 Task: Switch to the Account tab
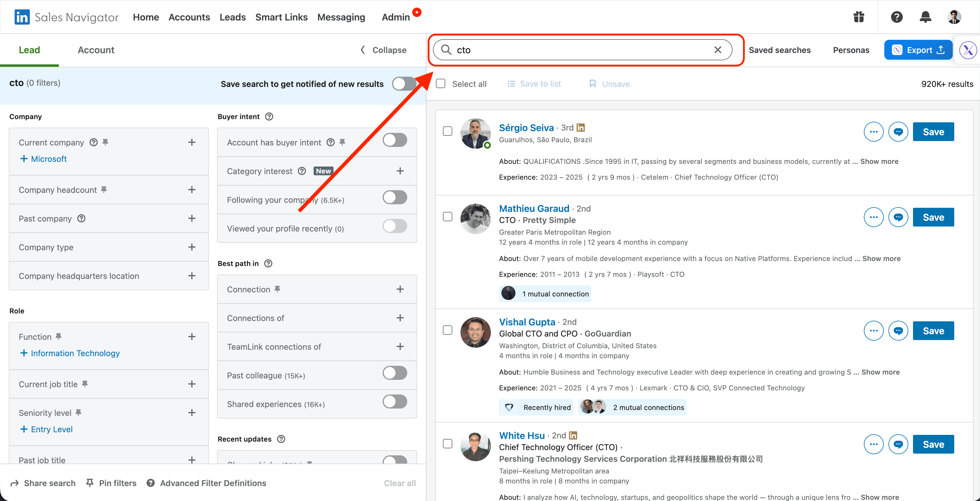[x=96, y=50]
